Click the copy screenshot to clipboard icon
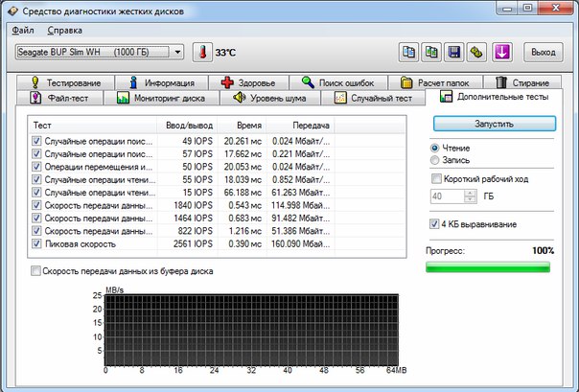This screenshot has width=579, height=392. click(432, 52)
